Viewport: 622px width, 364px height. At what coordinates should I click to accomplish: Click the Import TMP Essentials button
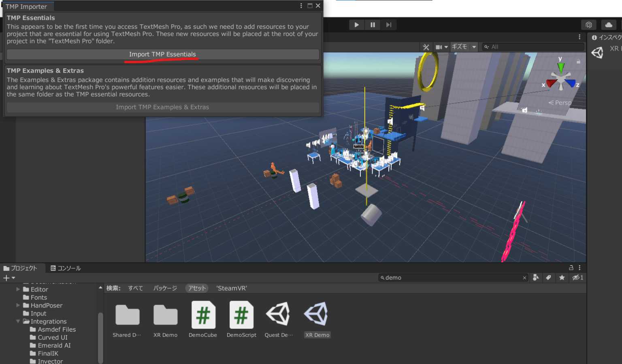coord(162,54)
